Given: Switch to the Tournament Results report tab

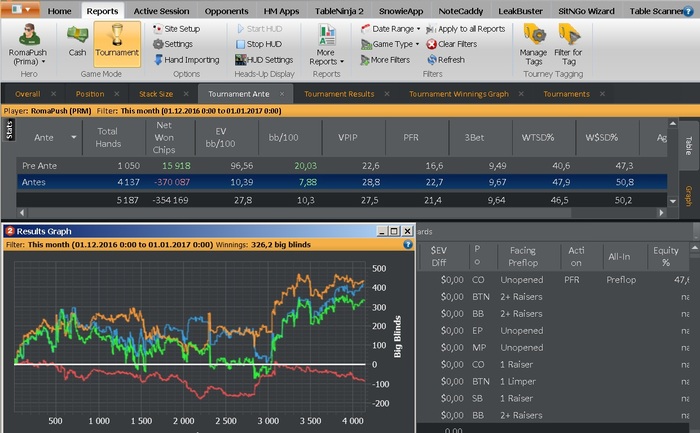Looking at the screenshot, I should (x=339, y=94).
